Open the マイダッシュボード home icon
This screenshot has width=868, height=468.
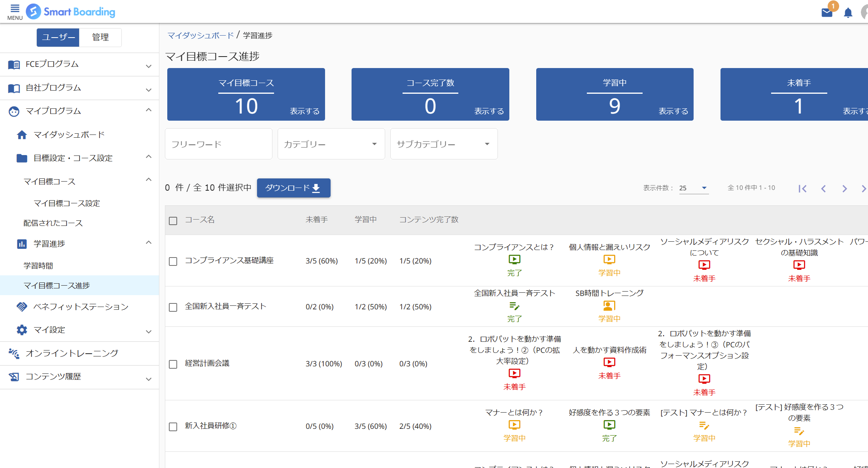(x=22, y=135)
